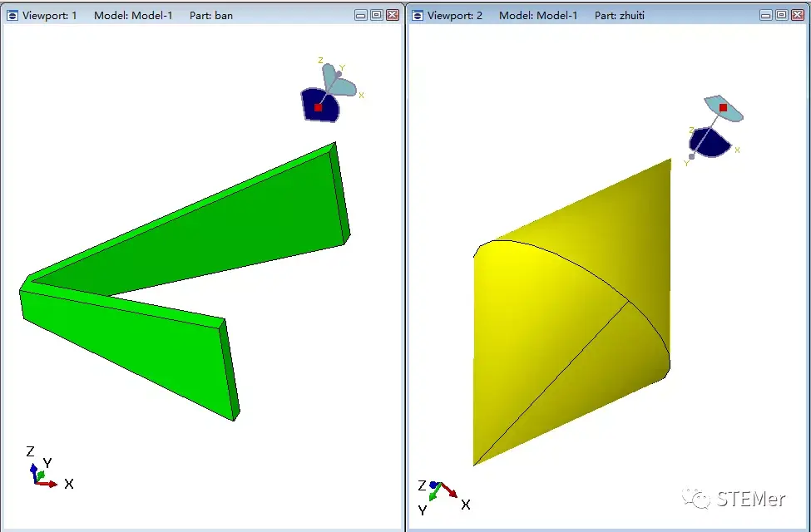Close the Viewport 1 window
This screenshot has height=532, width=811.
[393, 16]
